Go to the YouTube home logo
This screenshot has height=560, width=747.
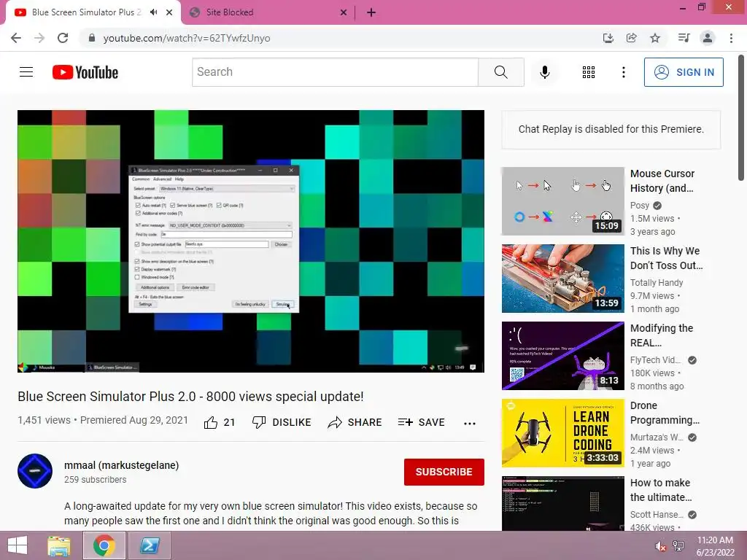(85, 72)
